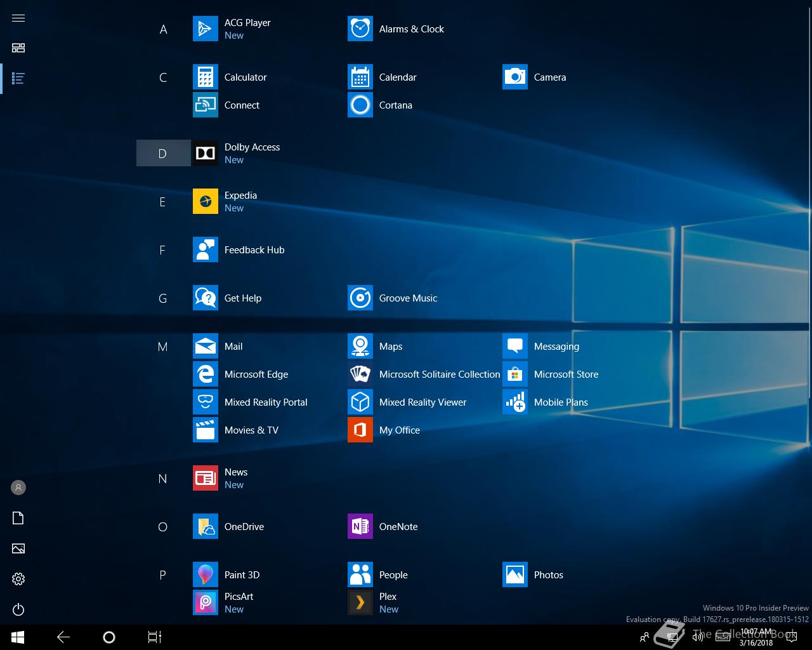Click Cortana circle on the taskbar
This screenshot has width=812, height=650.
109,637
